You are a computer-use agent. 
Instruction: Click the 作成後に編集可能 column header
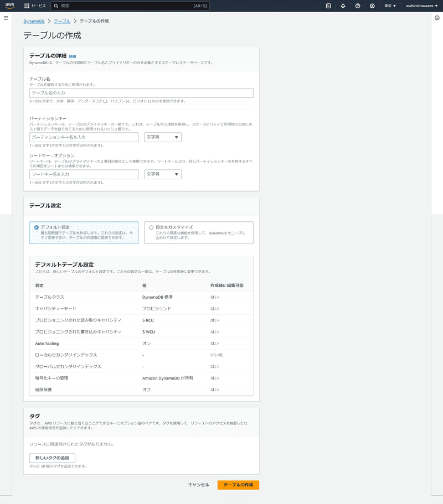[227, 285]
